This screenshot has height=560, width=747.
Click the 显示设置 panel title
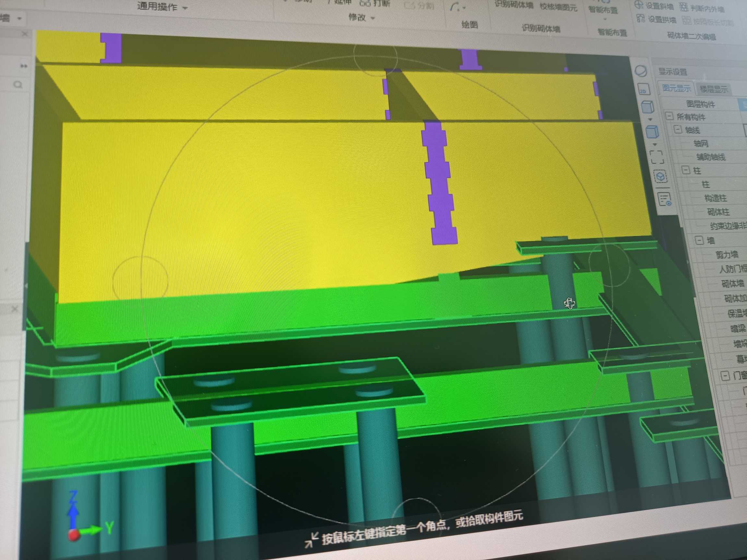pos(673,72)
